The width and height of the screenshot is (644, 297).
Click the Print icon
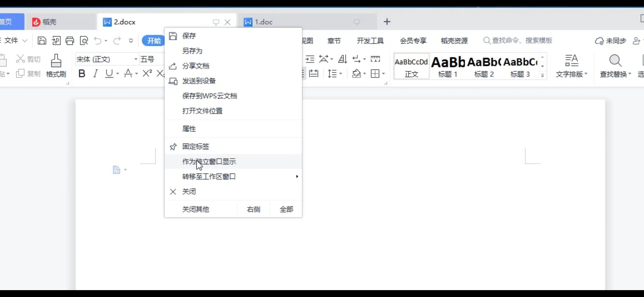point(70,40)
